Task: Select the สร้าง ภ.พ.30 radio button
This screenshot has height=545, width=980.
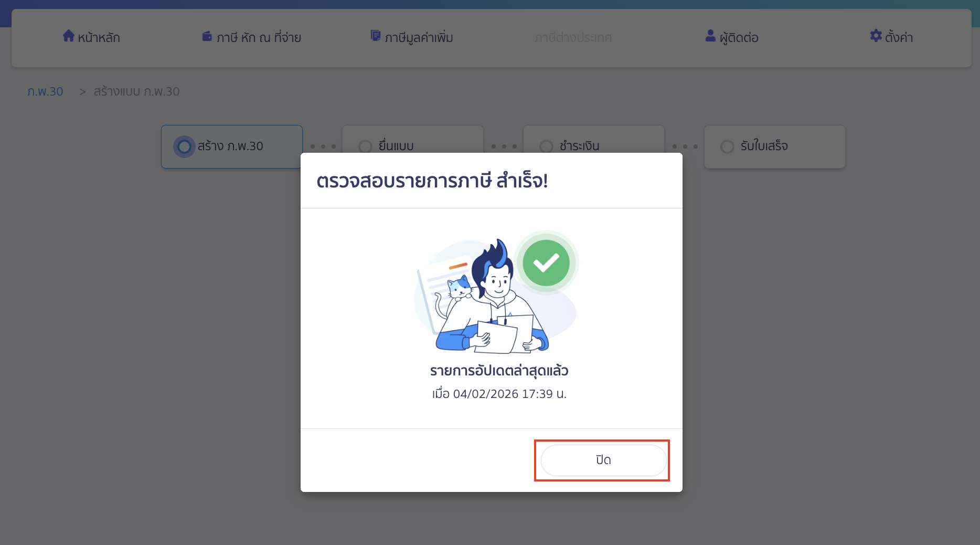Action: (184, 146)
